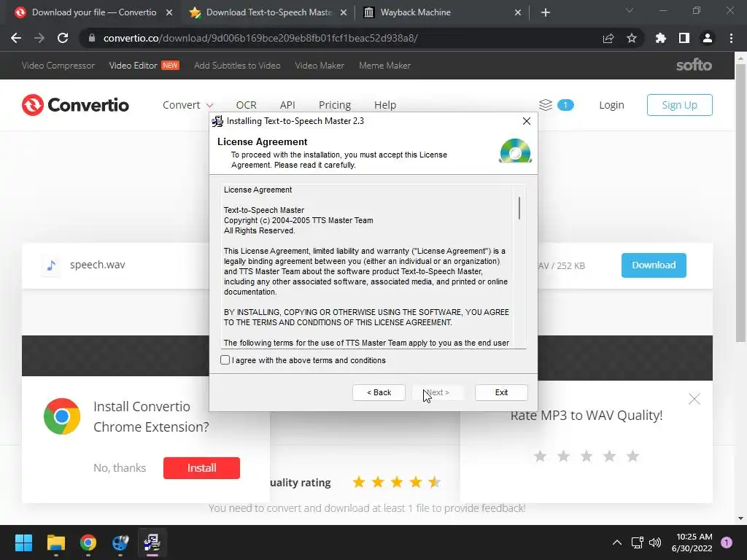Click the installer title bar app icon
The image size is (747, 560).
(x=217, y=121)
